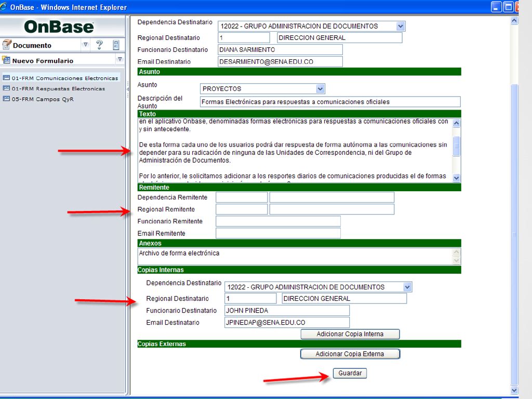Viewport: 532px width, 399px height.
Task: Click the main page scrollbar thumb
Action: [514, 234]
